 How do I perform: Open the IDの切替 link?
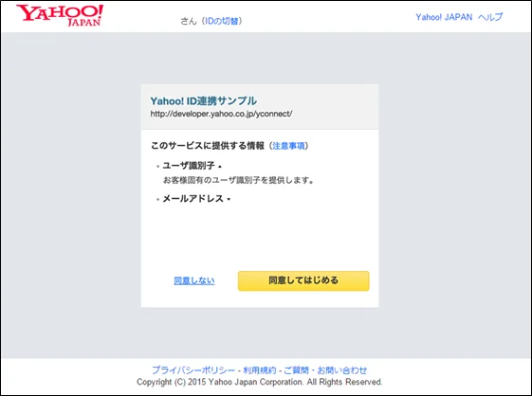pos(222,21)
